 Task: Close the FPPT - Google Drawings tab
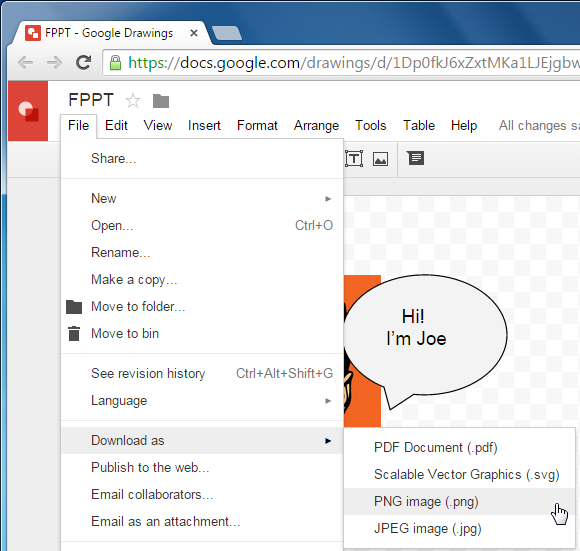point(194,33)
